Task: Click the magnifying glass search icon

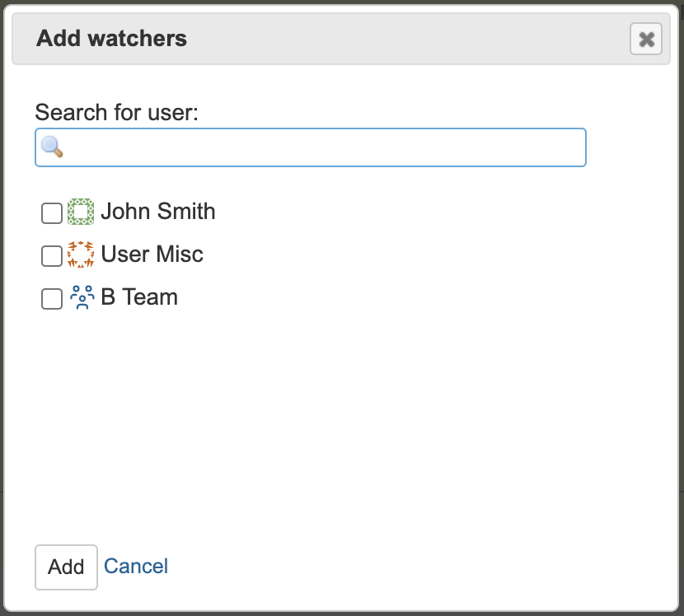Action: pos(51,147)
